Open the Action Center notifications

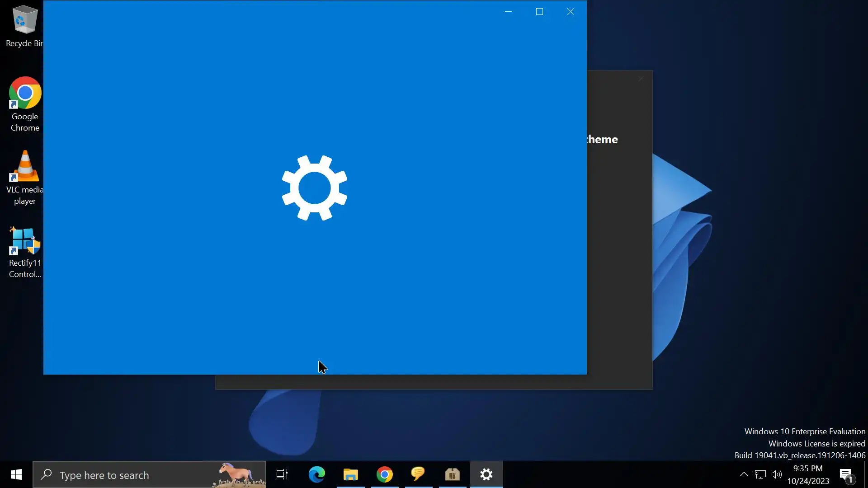(846, 474)
